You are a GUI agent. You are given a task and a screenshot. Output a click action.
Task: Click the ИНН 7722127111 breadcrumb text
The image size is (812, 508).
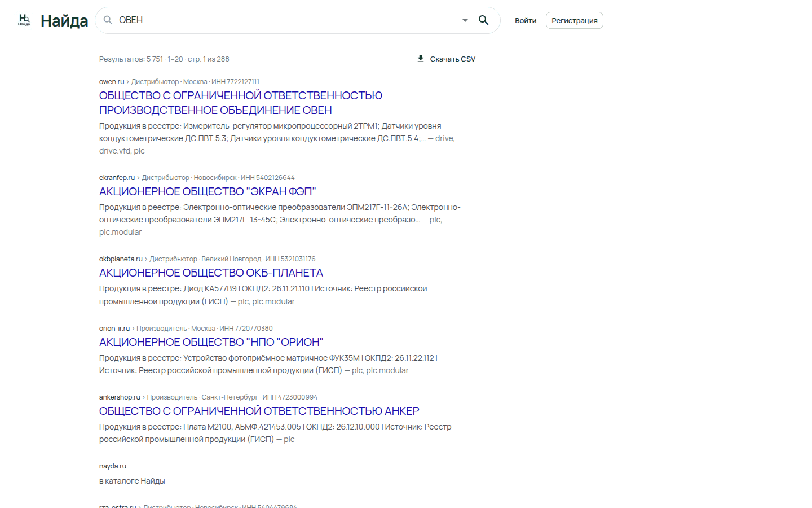(235, 82)
